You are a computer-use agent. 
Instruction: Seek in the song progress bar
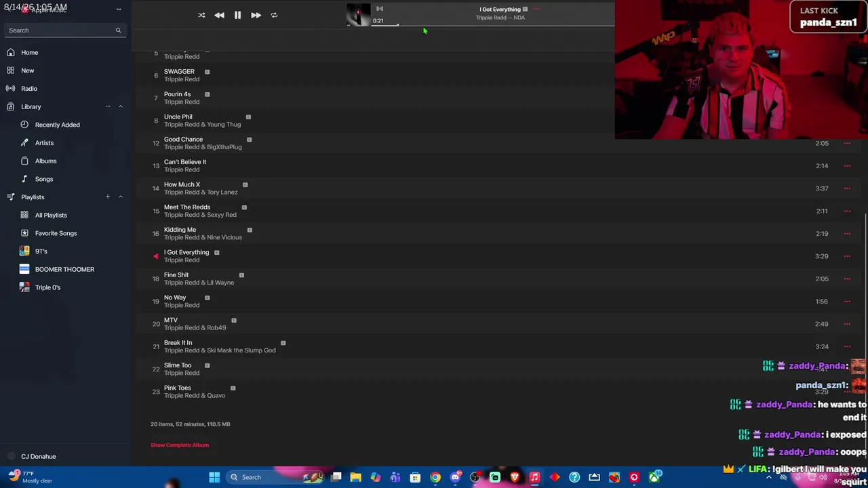point(493,26)
